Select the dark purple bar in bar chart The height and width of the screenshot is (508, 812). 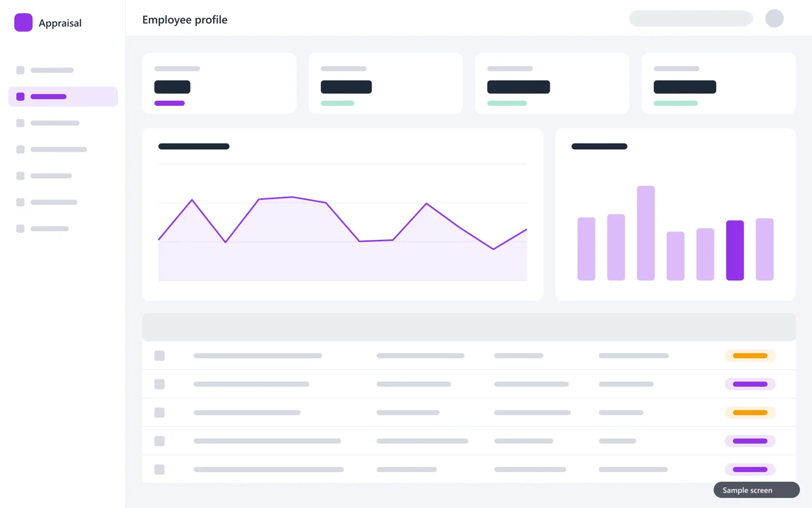(735, 250)
